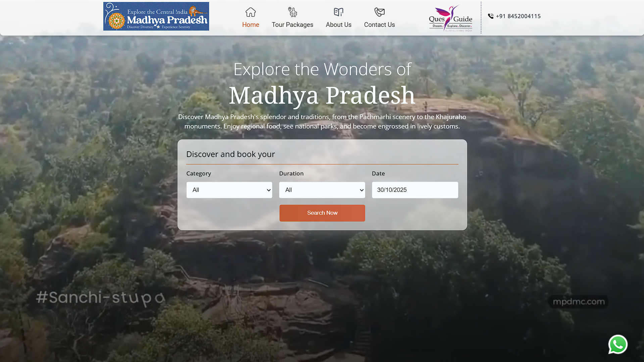The height and width of the screenshot is (362, 644).
Task: Click the Search Now button
Action: coord(322,213)
